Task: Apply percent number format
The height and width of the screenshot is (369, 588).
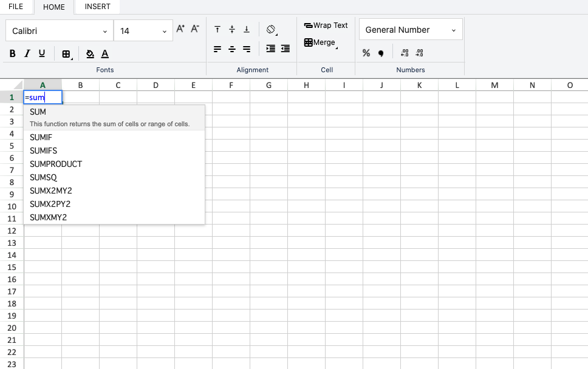Action: (x=366, y=53)
